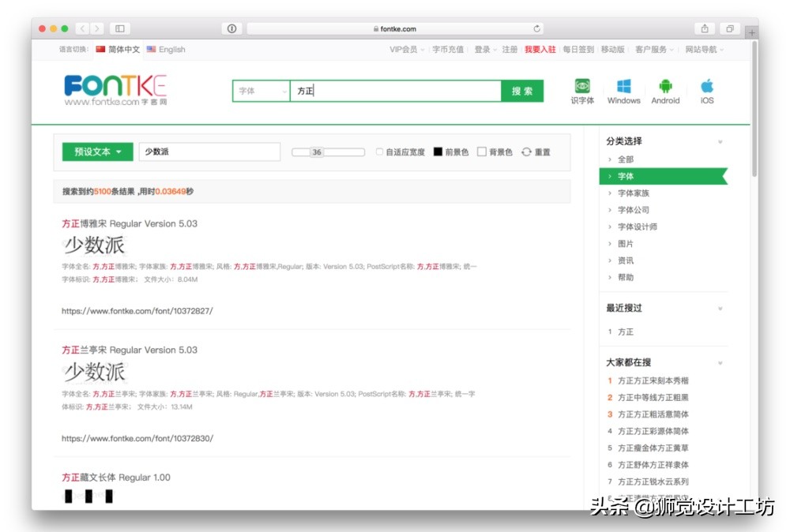Click the FONTKE logo to go home

115,90
